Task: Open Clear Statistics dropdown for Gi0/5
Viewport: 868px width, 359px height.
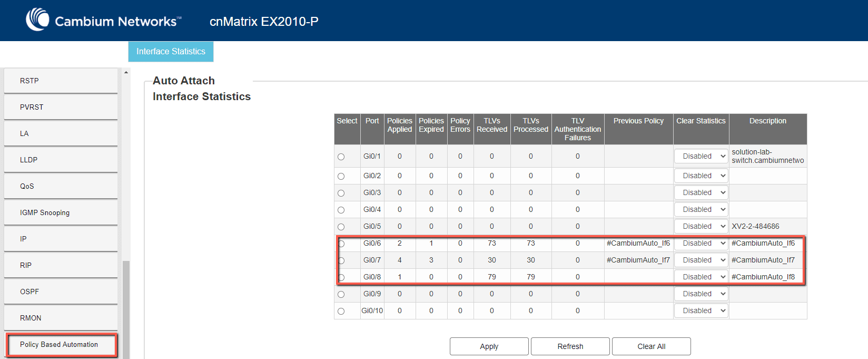Action: 701,226
